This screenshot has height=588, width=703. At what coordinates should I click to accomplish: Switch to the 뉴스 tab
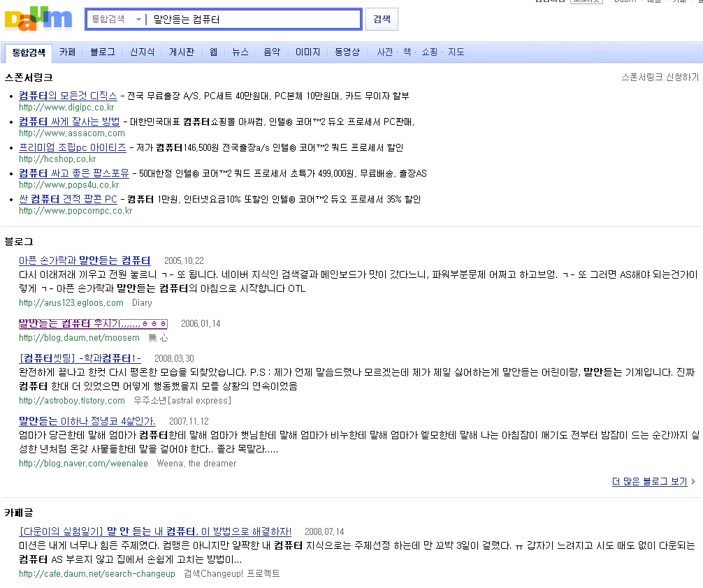coord(240,52)
